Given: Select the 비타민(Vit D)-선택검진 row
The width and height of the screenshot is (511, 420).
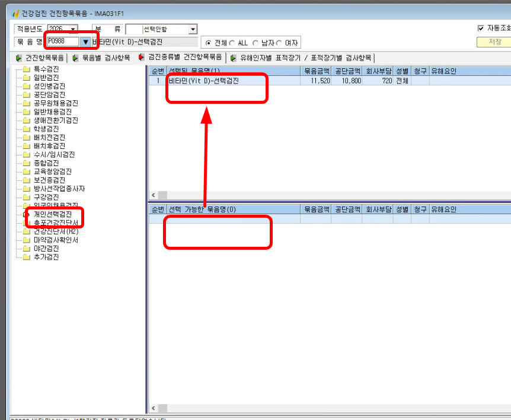Looking at the screenshot, I should [x=330, y=81].
